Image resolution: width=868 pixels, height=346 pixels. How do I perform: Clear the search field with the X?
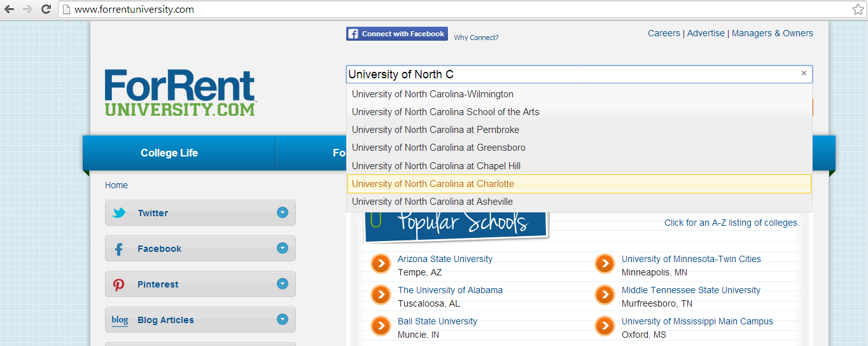click(x=804, y=74)
